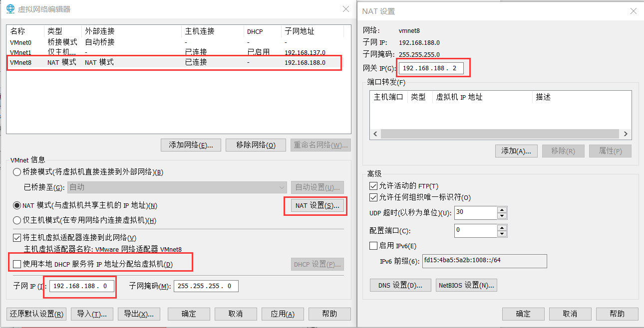Click the 还原默认设置(R) button
644x328 pixels.
tap(36, 314)
